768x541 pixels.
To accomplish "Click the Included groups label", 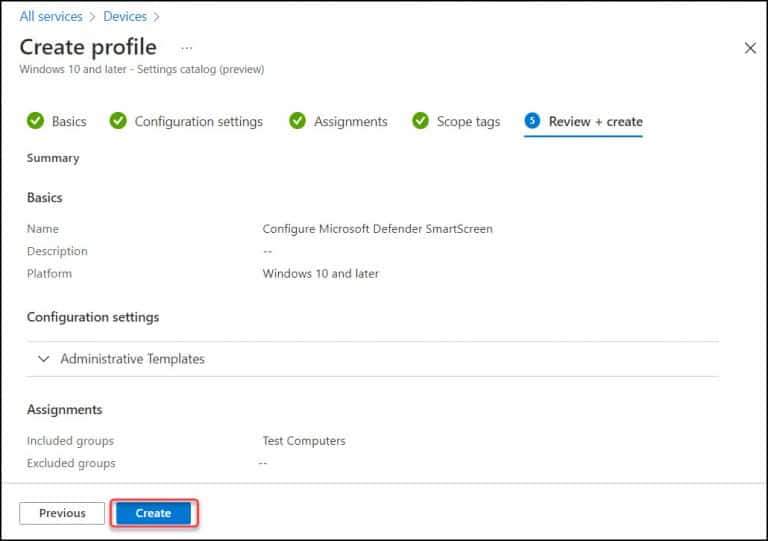I will tap(70, 441).
